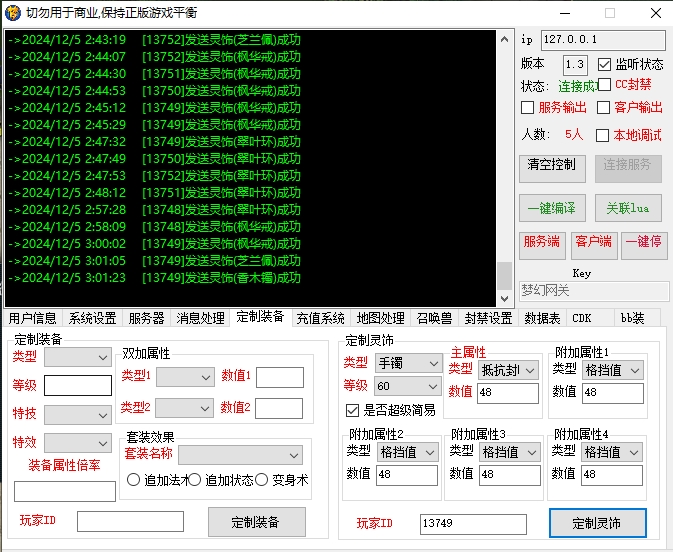
Task: Select the 追加状态 radio button
Action: point(194,480)
